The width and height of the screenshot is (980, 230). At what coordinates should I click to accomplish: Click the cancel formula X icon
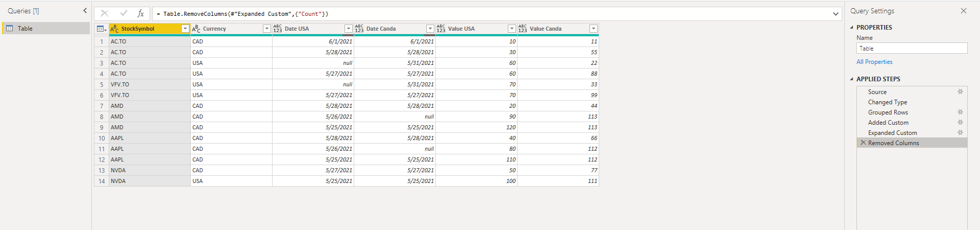pos(105,14)
